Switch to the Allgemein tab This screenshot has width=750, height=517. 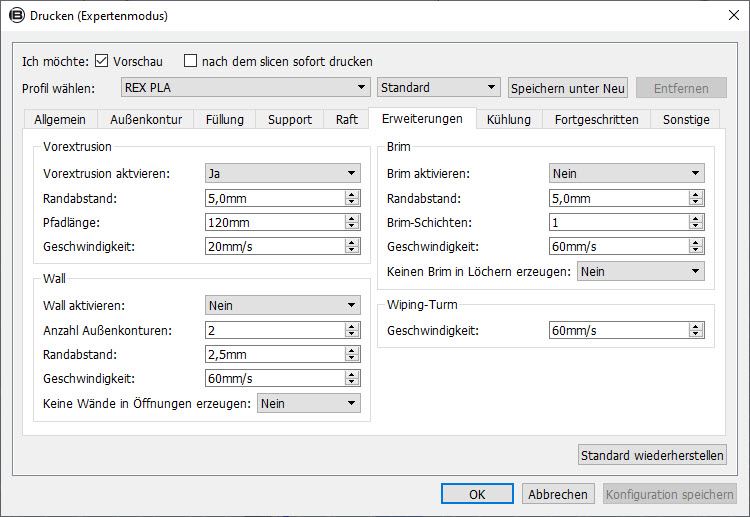(x=60, y=120)
